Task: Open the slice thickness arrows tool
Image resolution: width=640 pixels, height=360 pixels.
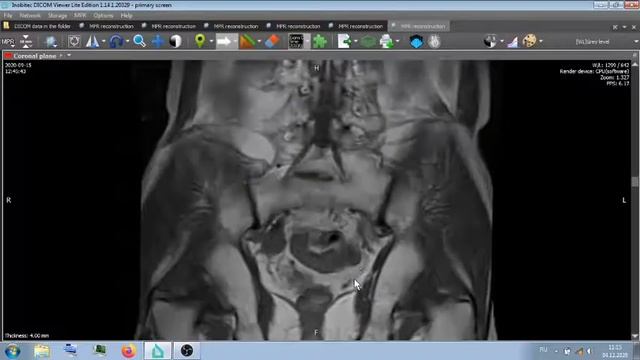Action: coord(26,41)
